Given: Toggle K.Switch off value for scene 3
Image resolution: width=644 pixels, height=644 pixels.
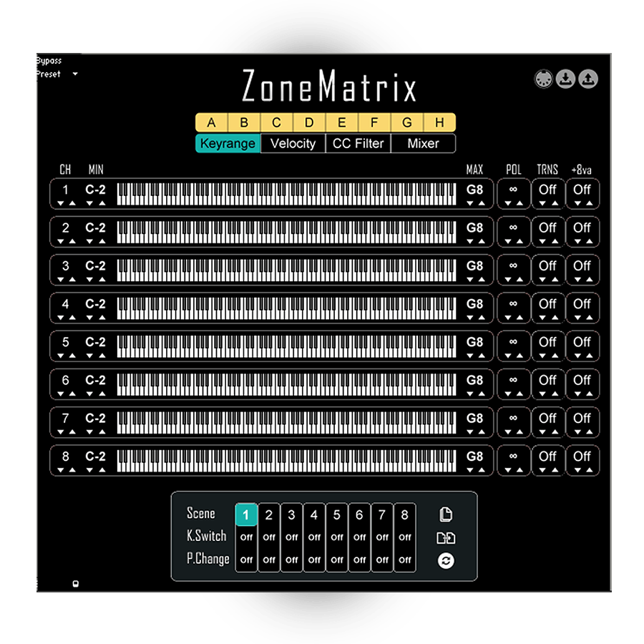Looking at the screenshot, I should [292, 537].
